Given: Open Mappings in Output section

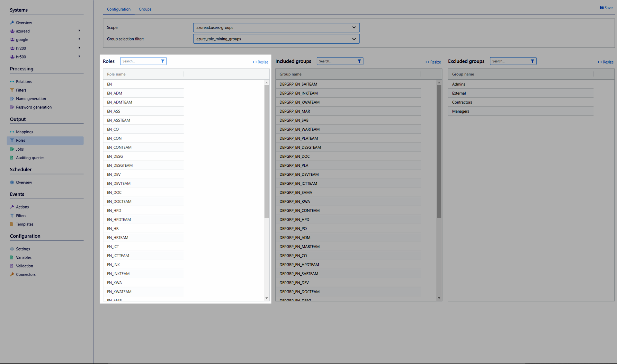Looking at the screenshot, I should 24,132.
